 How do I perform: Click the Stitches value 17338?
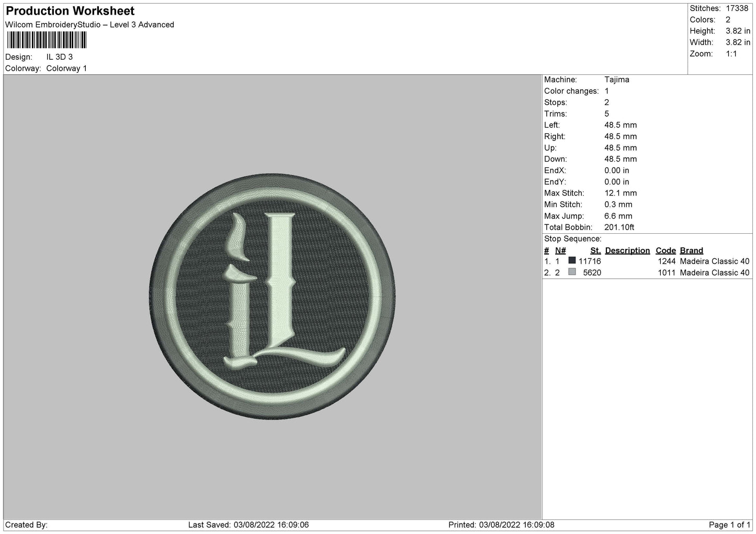click(737, 8)
